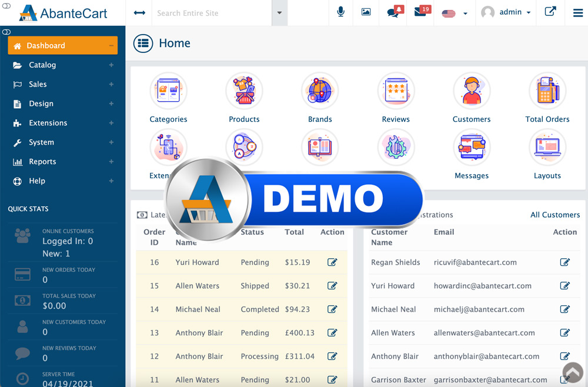Open storefront via external link icon

tap(550, 11)
